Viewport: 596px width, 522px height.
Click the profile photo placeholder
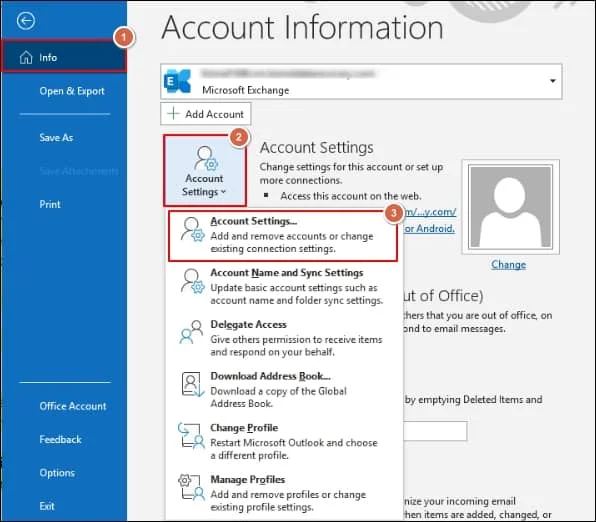510,207
